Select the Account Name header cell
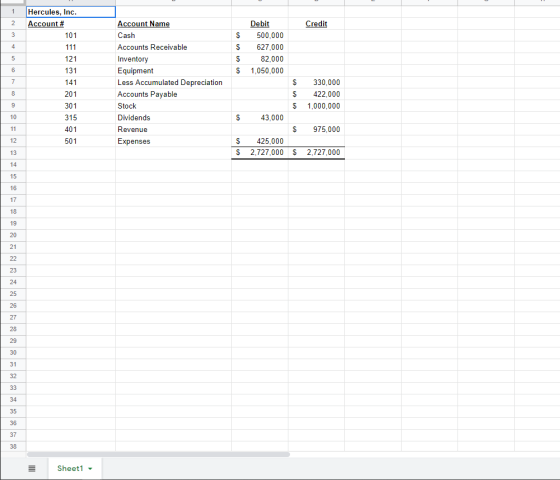This screenshot has width=560, height=480. 173,24
